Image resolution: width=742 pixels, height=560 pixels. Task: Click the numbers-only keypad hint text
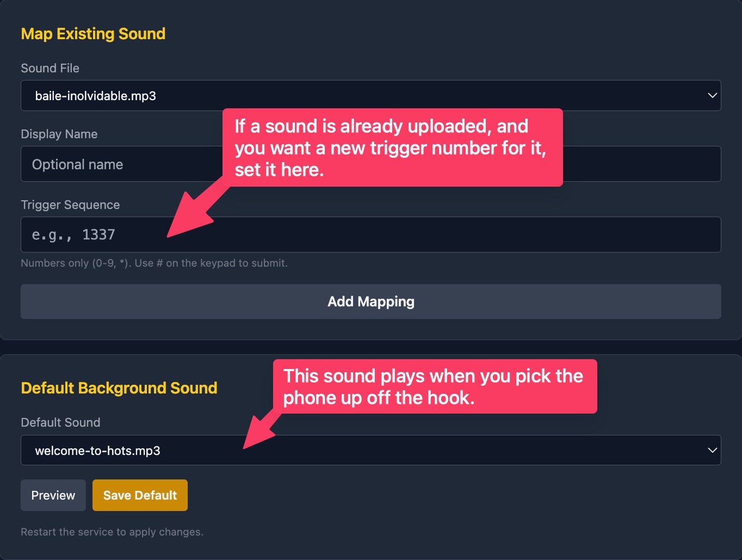tap(154, 263)
